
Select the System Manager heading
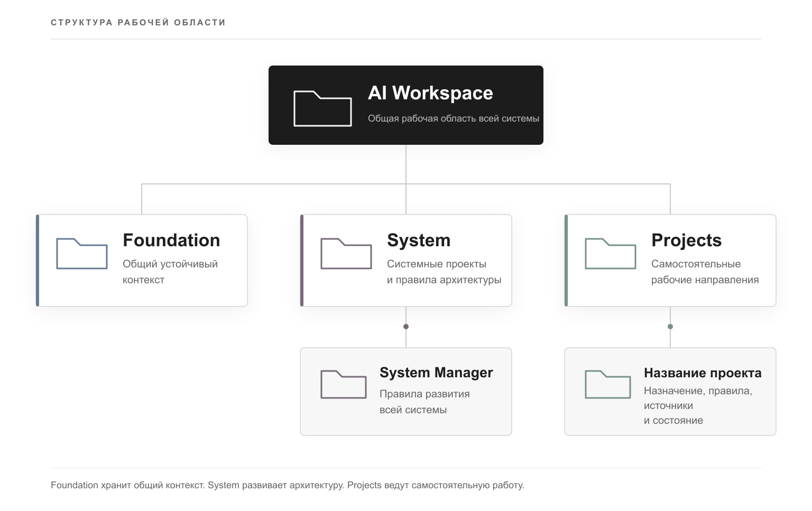click(x=436, y=373)
